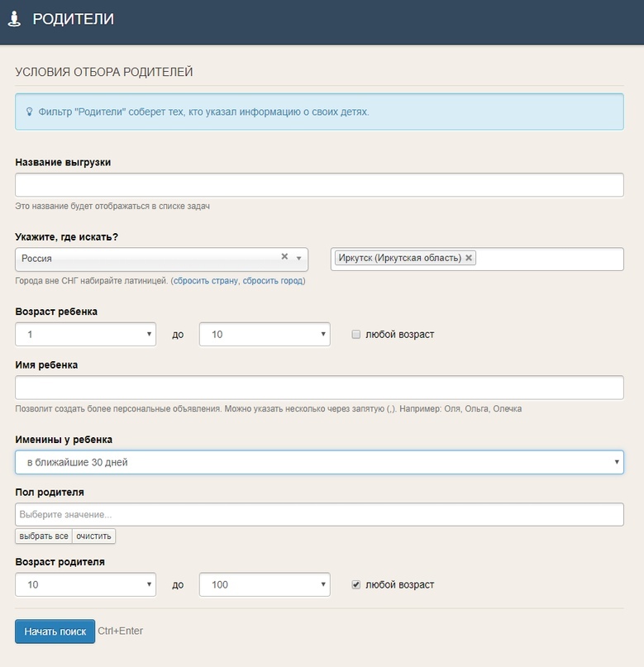Uncheck любой возраст for parent age
The height and width of the screenshot is (667, 644).
356,584
